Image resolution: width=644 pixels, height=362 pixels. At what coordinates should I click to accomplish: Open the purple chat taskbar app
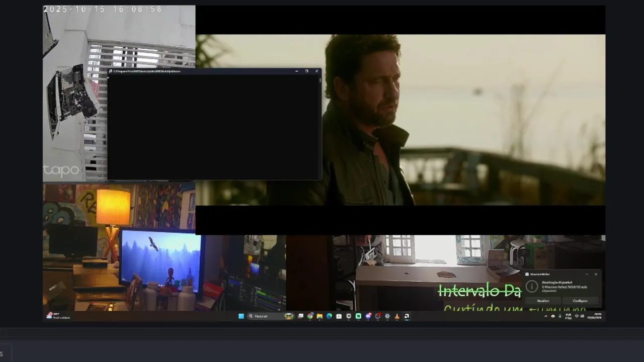[x=368, y=316]
